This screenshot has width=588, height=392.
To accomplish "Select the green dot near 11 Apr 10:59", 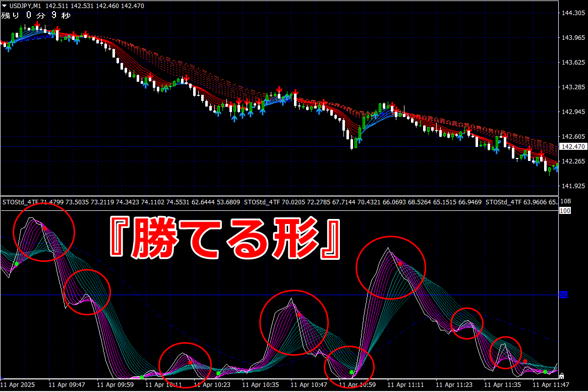I will point(351,372).
